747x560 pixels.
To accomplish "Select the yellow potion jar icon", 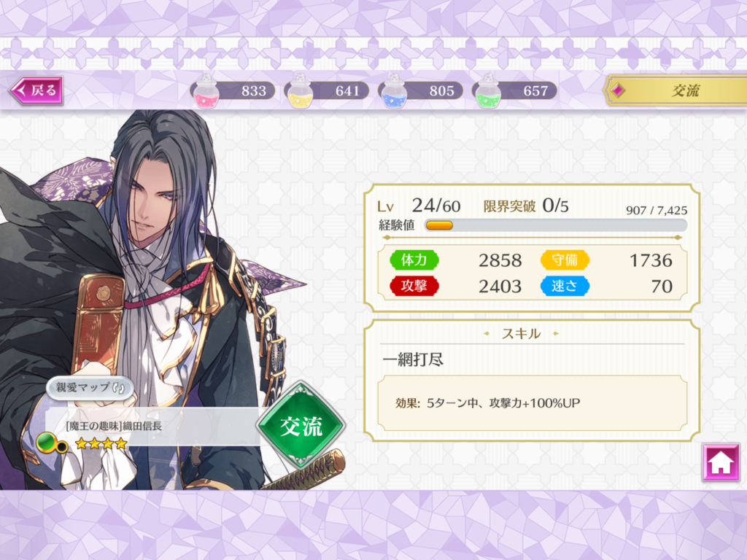I will pyautogui.click(x=300, y=91).
